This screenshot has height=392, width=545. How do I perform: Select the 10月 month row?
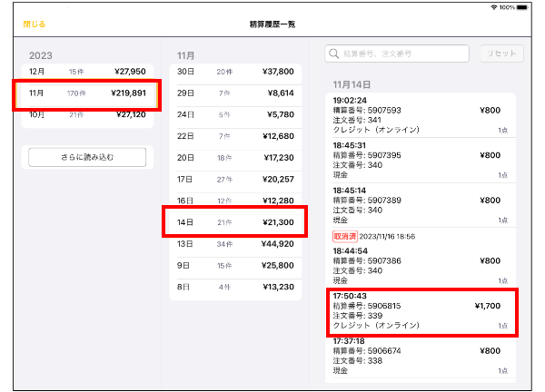[87, 115]
